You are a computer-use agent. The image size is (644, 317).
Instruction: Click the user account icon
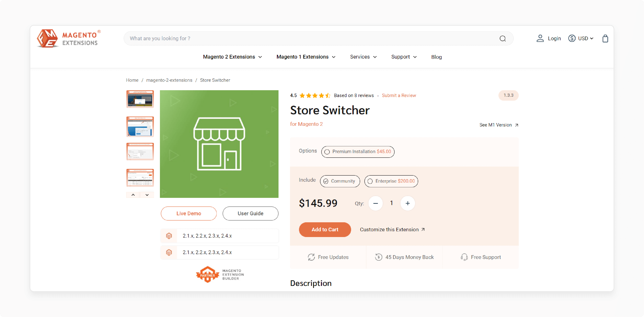[x=540, y=38]
